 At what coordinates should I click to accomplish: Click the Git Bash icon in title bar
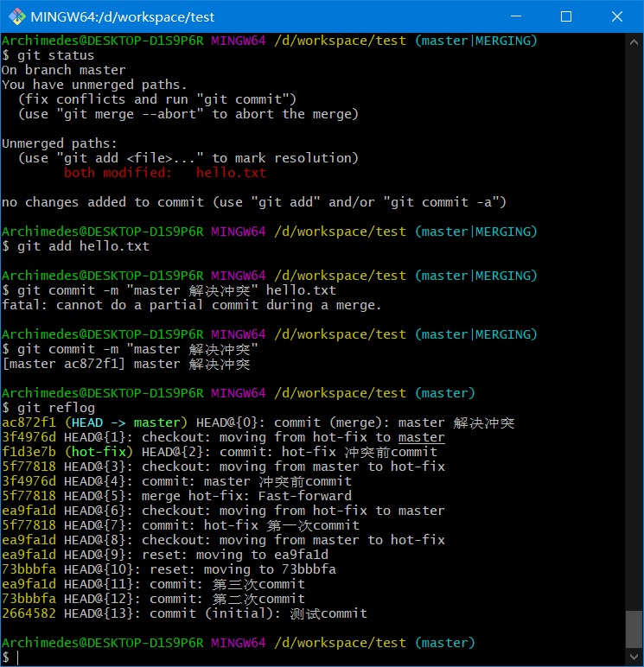[x=16, y=16]
